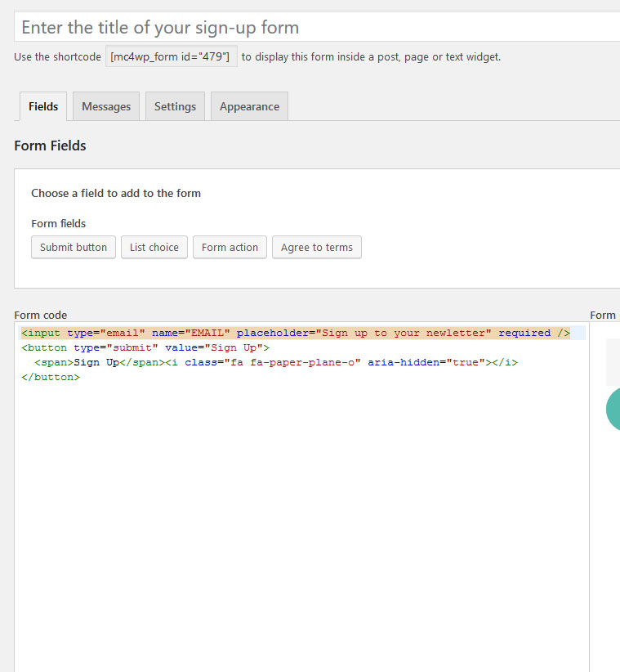Click the required keyword in input tag

524,333
